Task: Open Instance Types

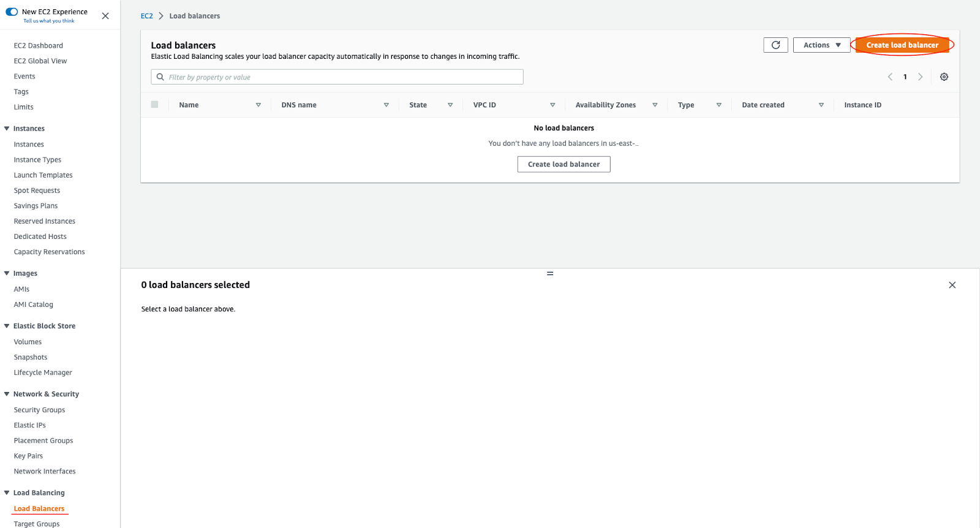Action: point(37,160)
